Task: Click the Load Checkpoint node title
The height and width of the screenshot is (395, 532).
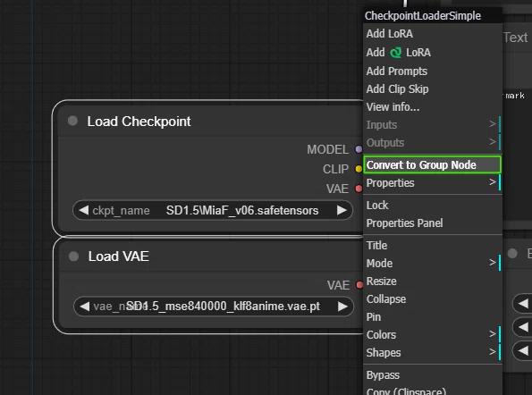Action: pos(139,122)
